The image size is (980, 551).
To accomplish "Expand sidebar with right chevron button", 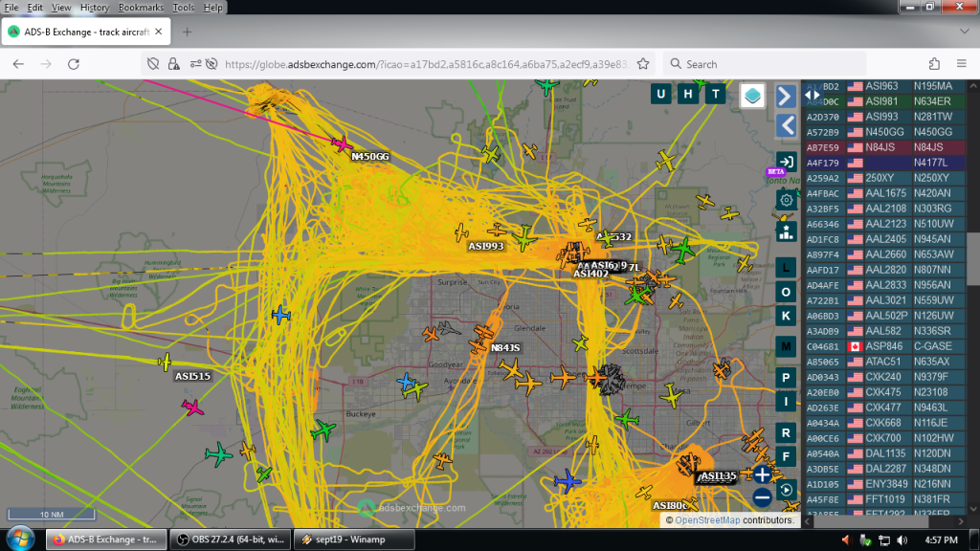I will (x=787, y=97).
